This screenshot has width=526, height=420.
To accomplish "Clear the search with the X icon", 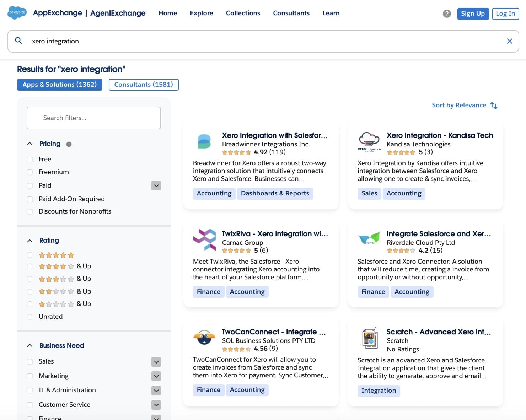I will pyautogui.click(x=509, y=41).
